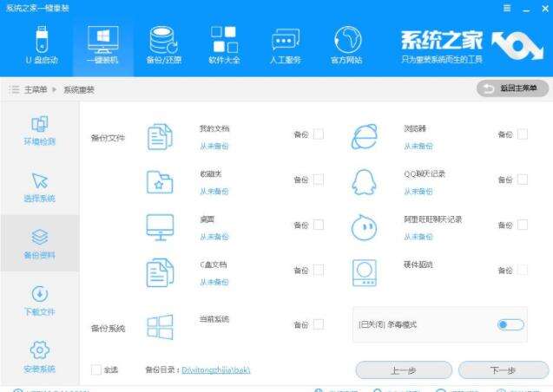The image size is (553, 392).
Task: Click 返回主菜单 return to main menu
Action: tap(512, 88)
